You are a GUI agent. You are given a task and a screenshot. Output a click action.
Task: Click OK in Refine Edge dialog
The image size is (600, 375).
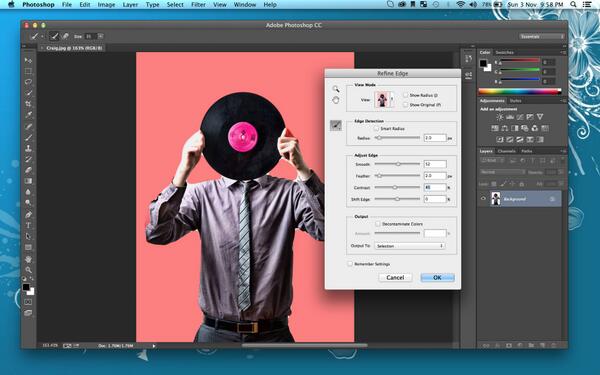coord(437,277)
